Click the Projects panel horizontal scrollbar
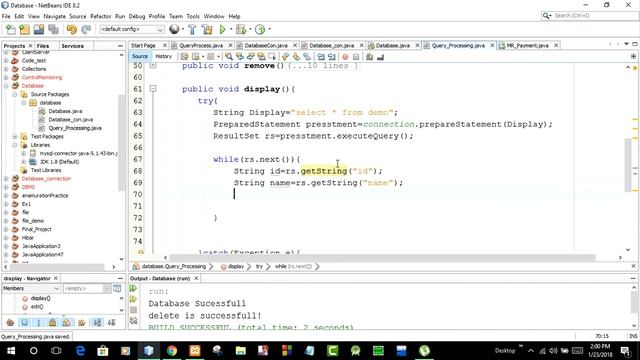 [57, 267]
